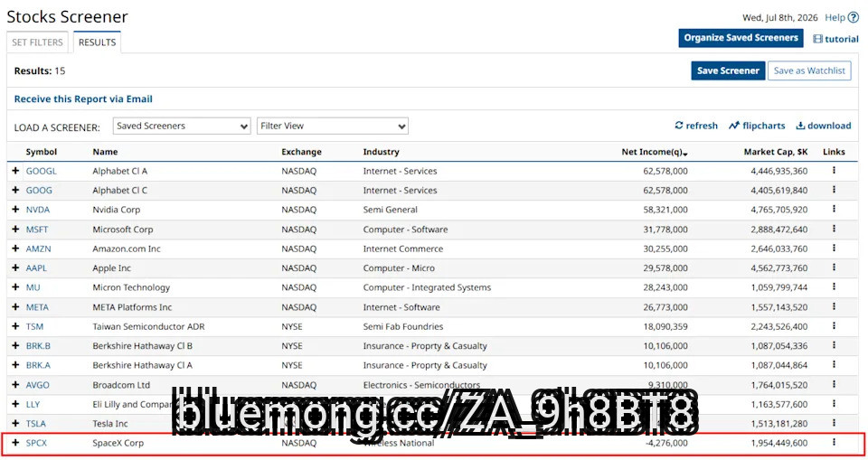The image size is (868, 460).
Task: Expand the META row details
Action: click(x=15, y=306)
